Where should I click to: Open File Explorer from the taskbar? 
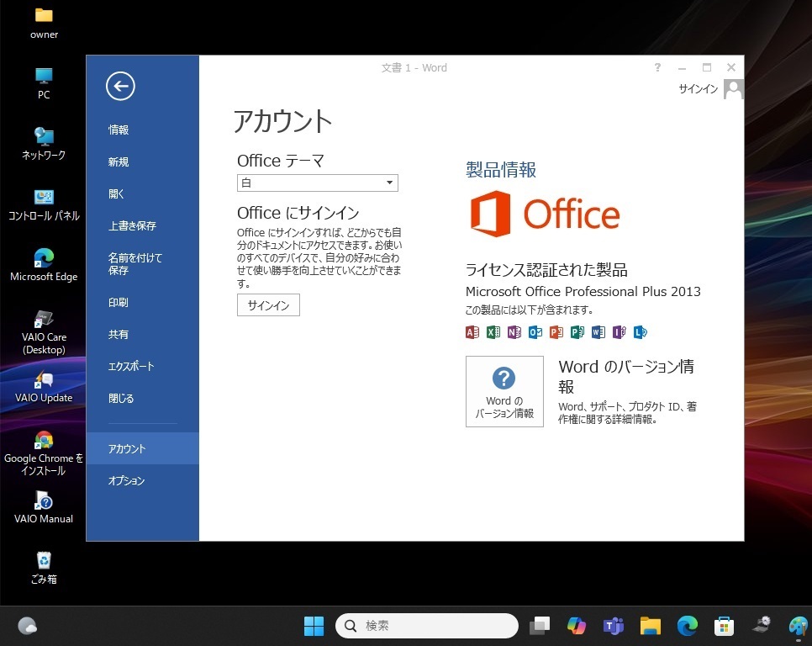click(x=650, y=626)
